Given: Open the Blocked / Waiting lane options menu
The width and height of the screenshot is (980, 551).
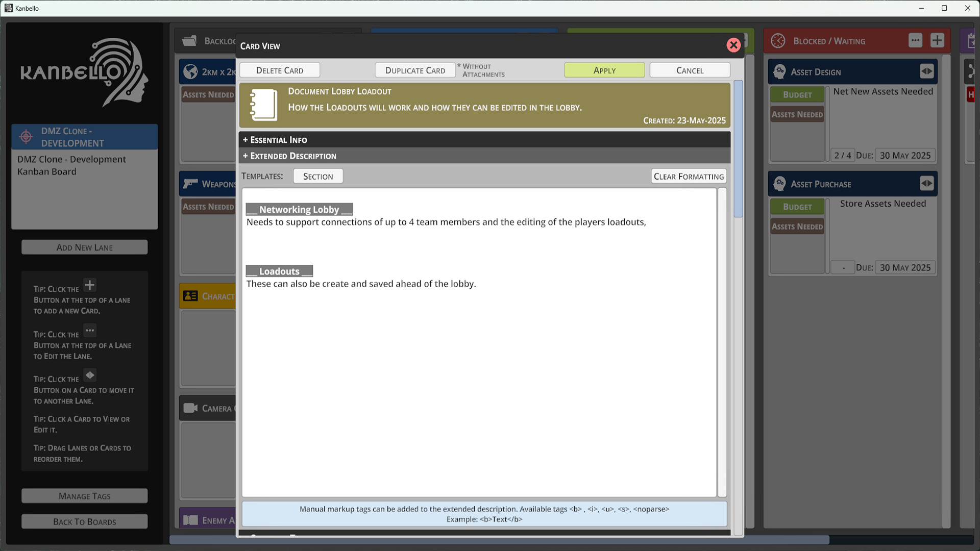Looking at the screenshot, I should click(x=916, y=40).
